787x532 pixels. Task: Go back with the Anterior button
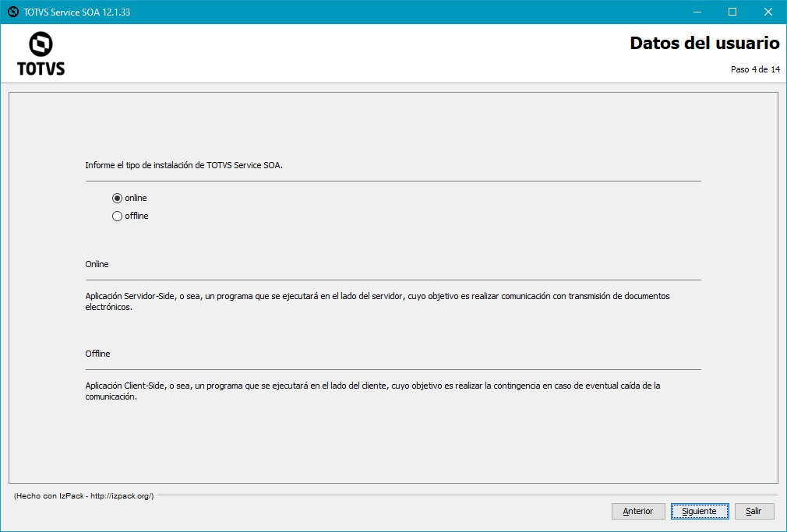(x=638, y=511)
